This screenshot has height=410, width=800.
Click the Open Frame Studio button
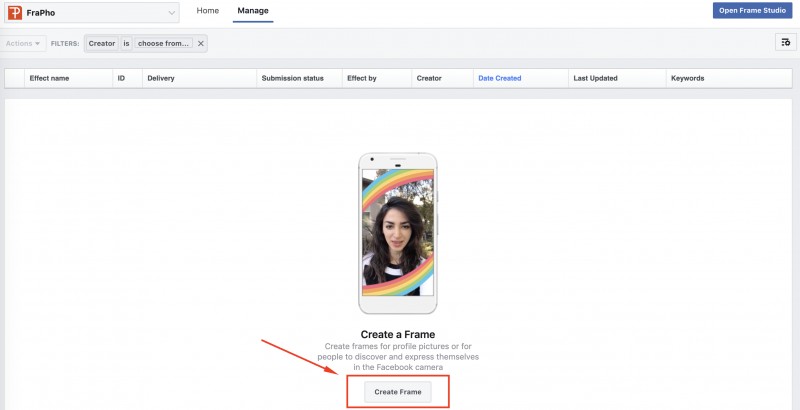(752, 10)
